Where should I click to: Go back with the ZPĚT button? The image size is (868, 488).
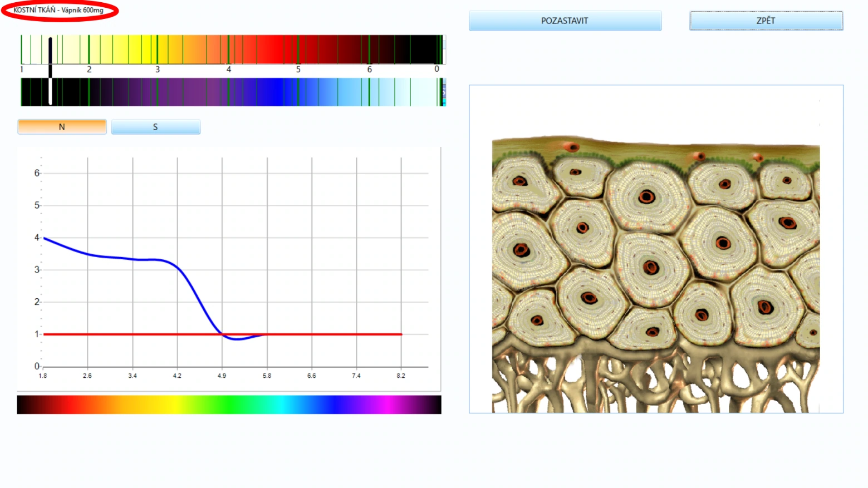(766, 21)
